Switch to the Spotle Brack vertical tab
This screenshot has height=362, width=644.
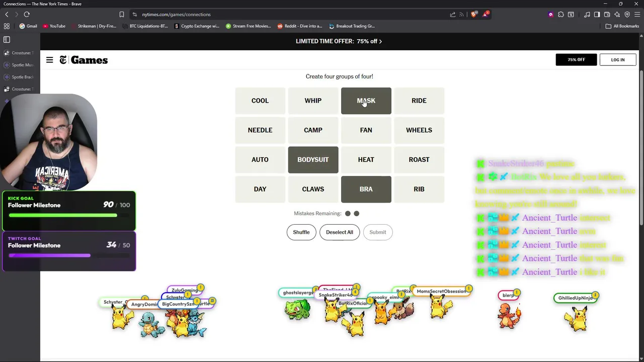[x=20, y=77]
